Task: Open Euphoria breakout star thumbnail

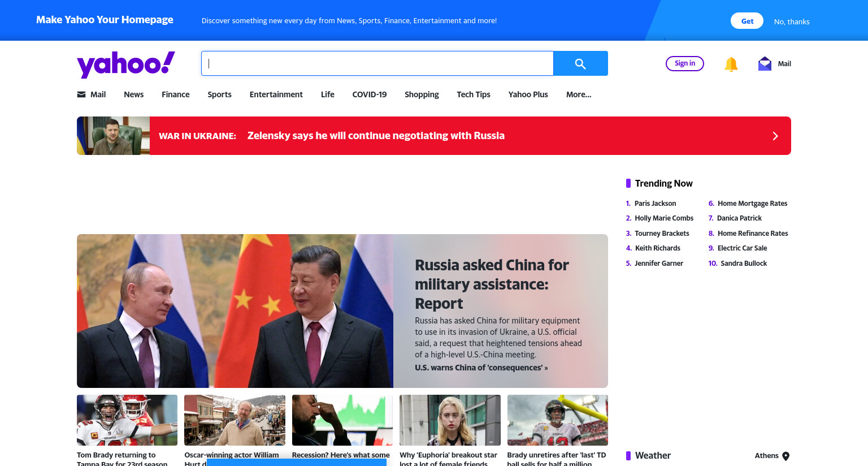Action: (450, 420)
